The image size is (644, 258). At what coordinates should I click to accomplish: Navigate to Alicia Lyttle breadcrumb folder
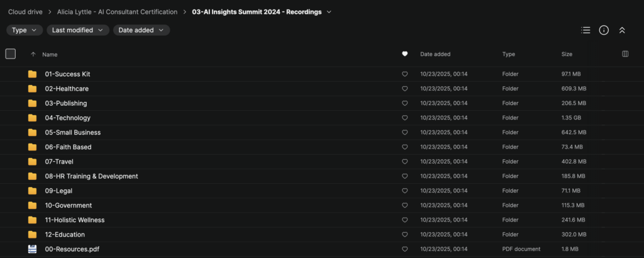(x=121, y=12)
